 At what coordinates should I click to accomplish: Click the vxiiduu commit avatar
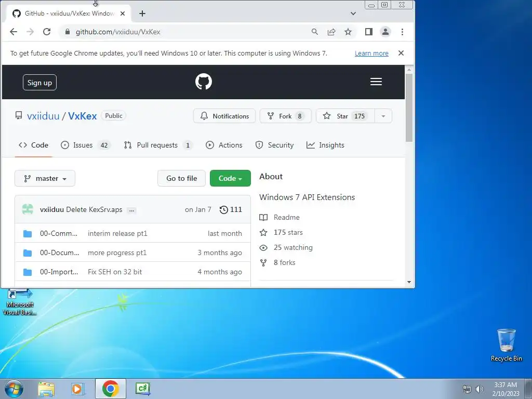pyautogui.click(x=28, y=209)
